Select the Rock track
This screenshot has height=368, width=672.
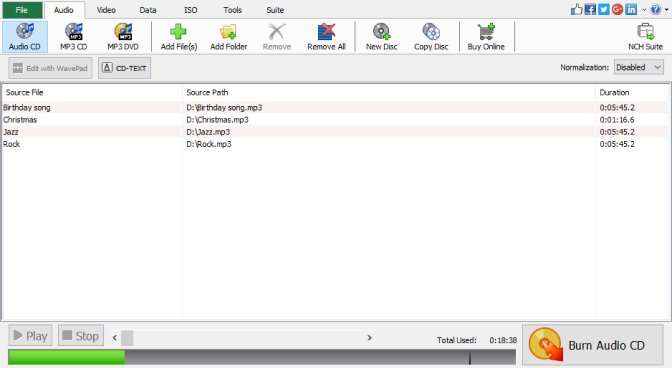(x=12, y=144)
